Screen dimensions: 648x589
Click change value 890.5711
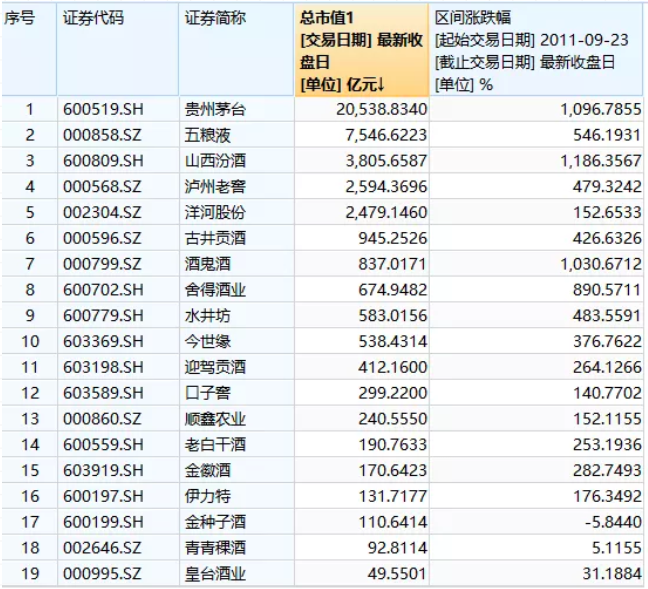point(607,290)
